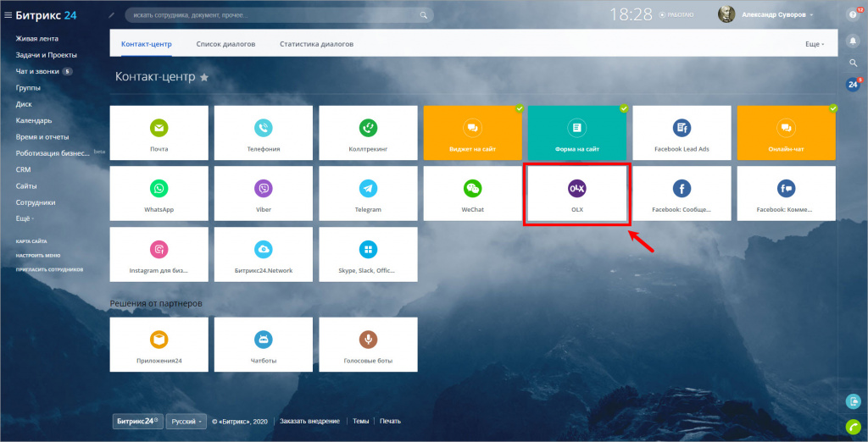Open Задачи и Проекты menu item

47,55
